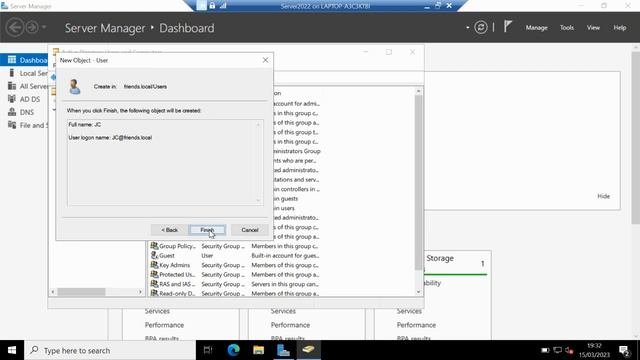Select the Key Admins group row
The width and height of the screenshot is (640, 360).
coord(235,265)
